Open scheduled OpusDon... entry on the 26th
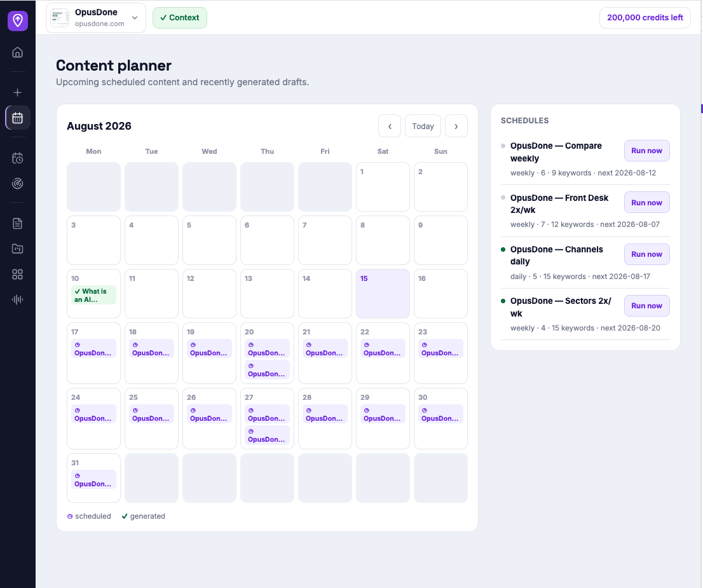The width and height of the screenshot is (703, 588). (209, 414)
